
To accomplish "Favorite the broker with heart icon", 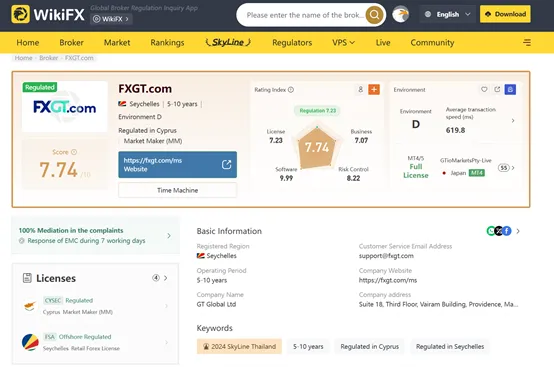I will click(484, 89).
